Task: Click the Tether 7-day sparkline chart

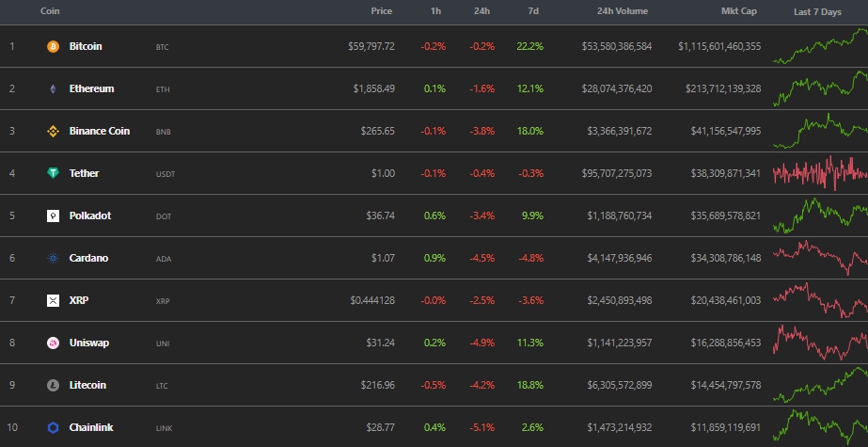Action: tap(820, 173)
